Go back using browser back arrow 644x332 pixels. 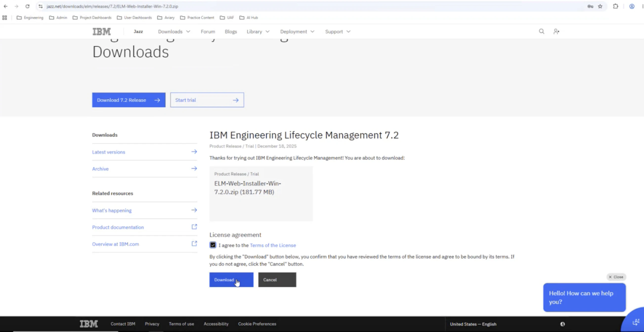coord(5,6)
